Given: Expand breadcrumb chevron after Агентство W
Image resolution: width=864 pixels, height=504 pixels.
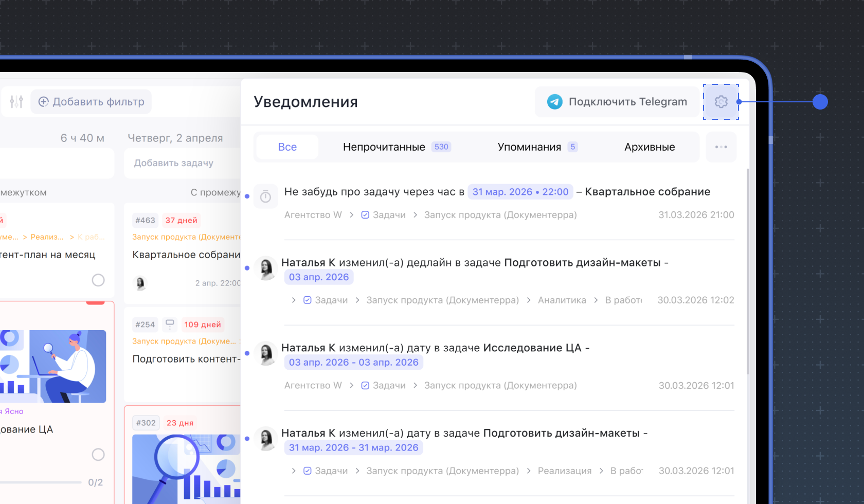Looking at the screenshot, I should coord(352,215).
